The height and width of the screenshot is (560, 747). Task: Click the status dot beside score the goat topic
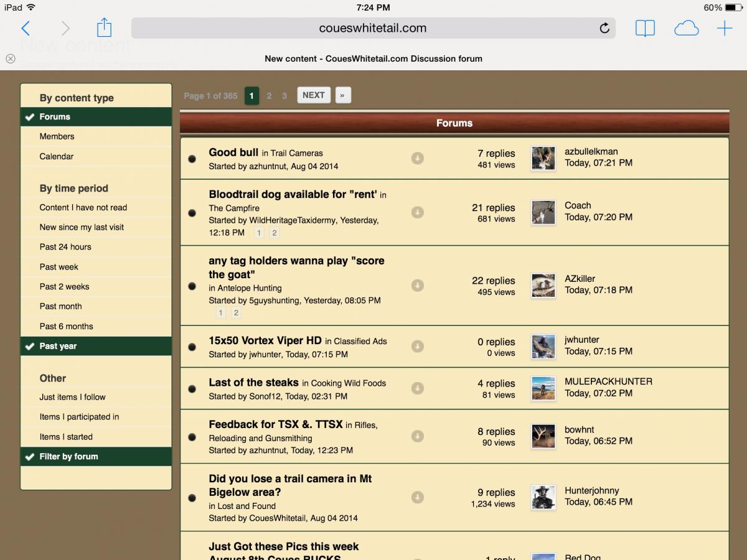pos(192,286)
